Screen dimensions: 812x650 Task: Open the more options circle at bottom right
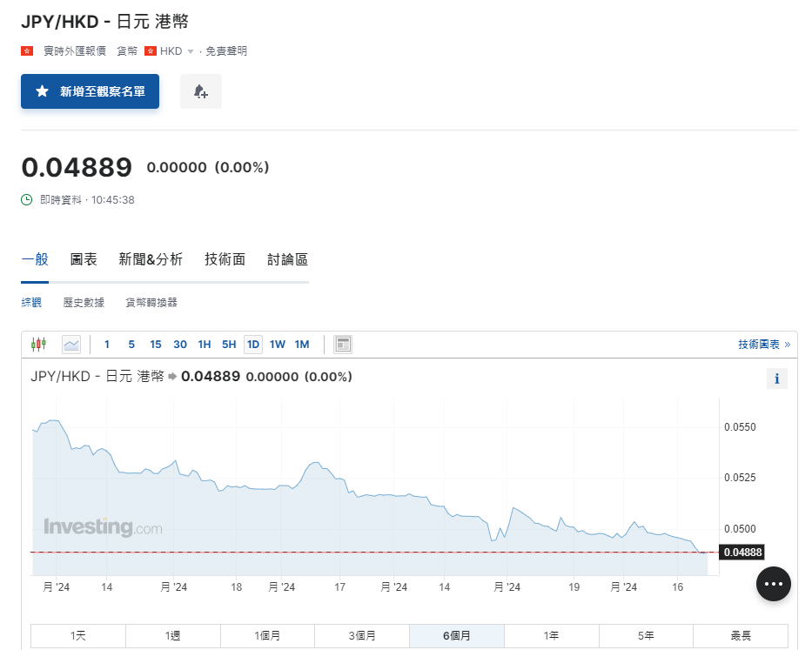pyautogui.click(x=773, y=584)
